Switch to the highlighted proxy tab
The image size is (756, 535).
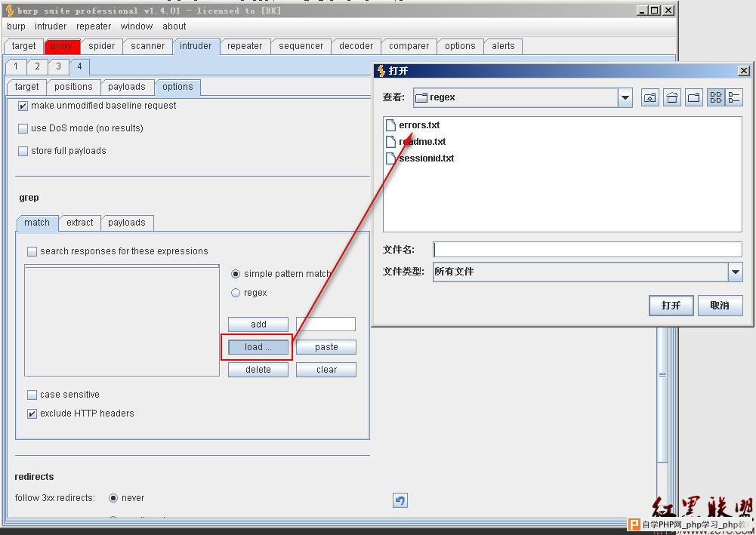[x=62, y=46]
